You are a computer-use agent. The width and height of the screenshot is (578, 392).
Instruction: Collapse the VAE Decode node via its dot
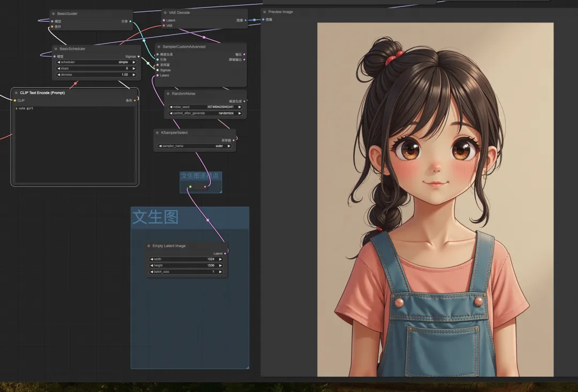(165, 12)
